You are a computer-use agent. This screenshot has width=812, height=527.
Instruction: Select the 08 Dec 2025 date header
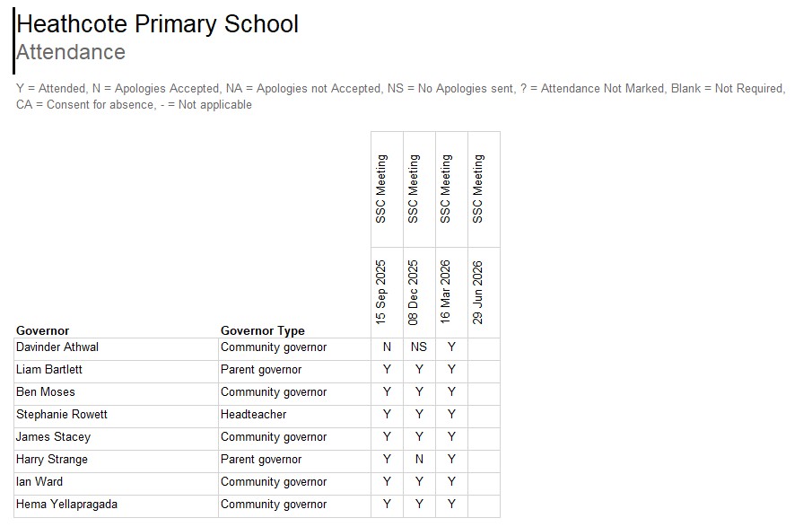coord(413,293)
